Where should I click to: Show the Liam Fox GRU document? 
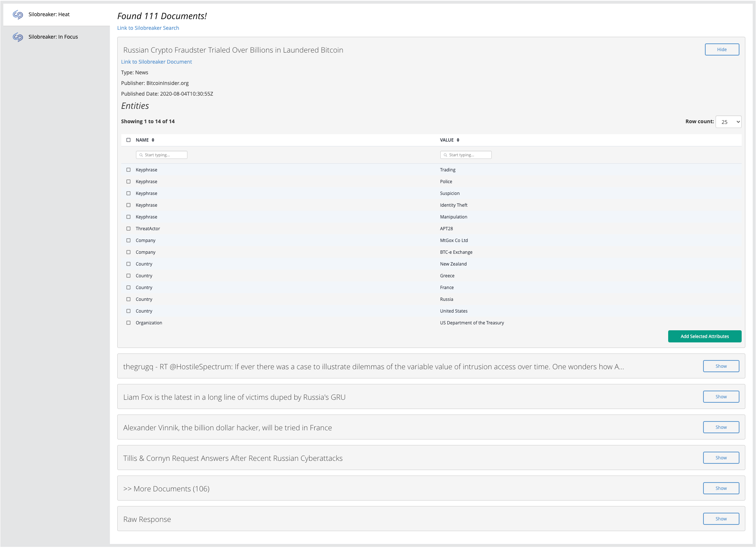coord(721,397)
